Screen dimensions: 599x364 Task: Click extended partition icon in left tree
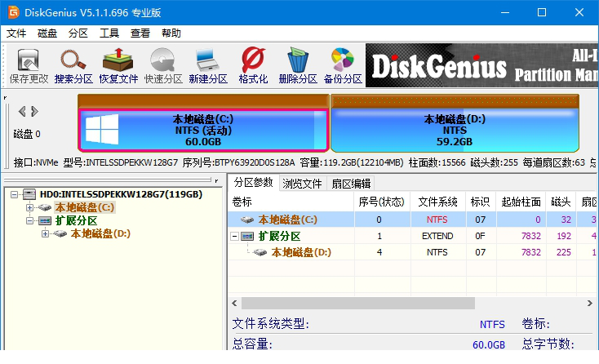[45, 220]
